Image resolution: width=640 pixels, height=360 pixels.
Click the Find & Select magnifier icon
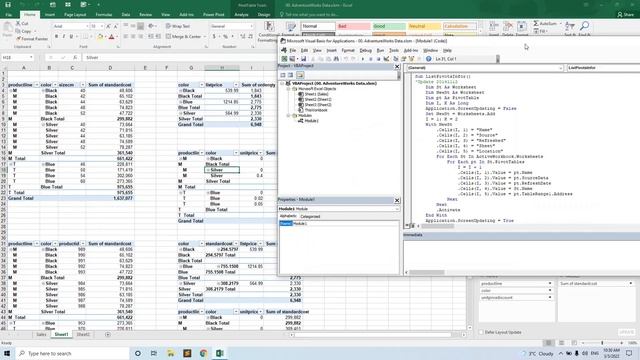(584, 26)
